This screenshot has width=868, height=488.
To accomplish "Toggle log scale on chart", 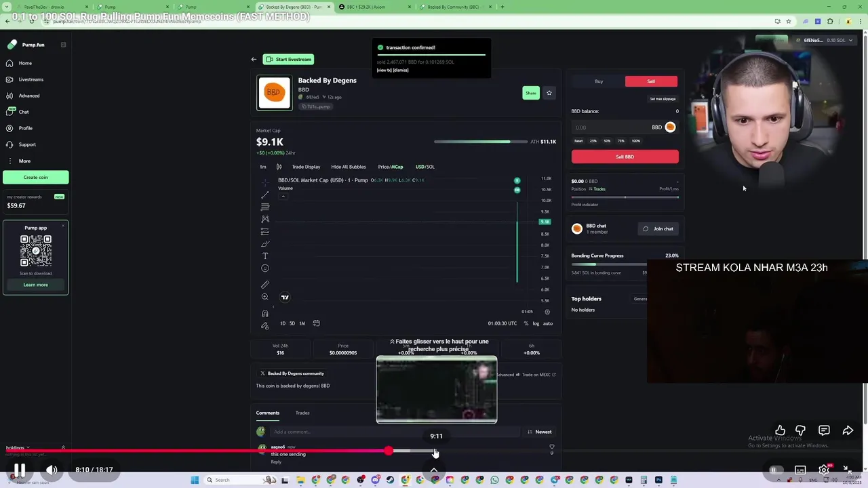I will (536, 323).
